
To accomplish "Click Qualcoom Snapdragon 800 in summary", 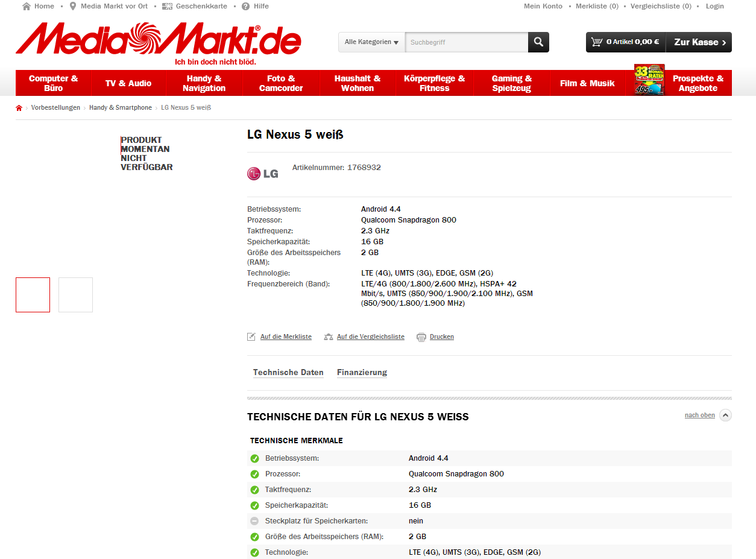I will tap(409, 220).
